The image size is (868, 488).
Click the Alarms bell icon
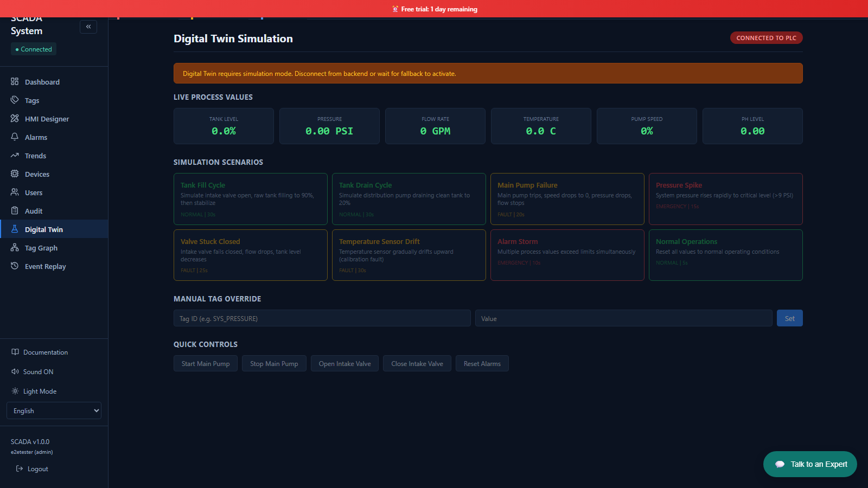[x=15, y=137]
